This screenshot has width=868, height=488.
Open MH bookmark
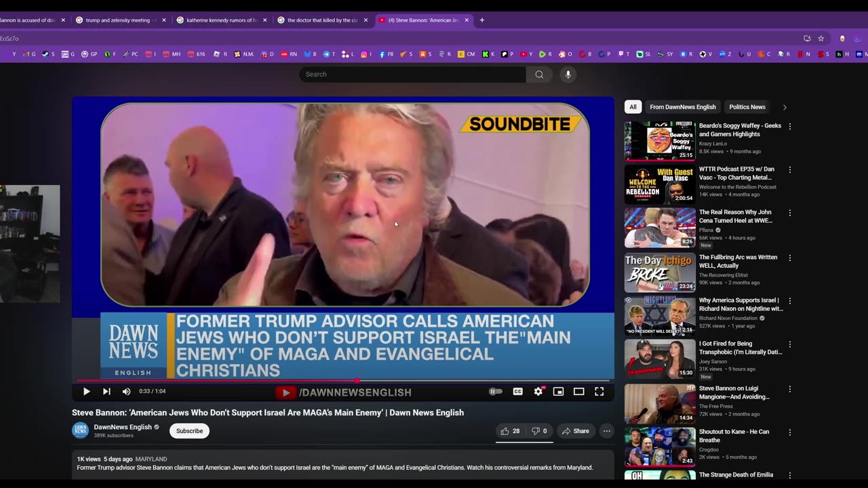[x=172, y=54]
